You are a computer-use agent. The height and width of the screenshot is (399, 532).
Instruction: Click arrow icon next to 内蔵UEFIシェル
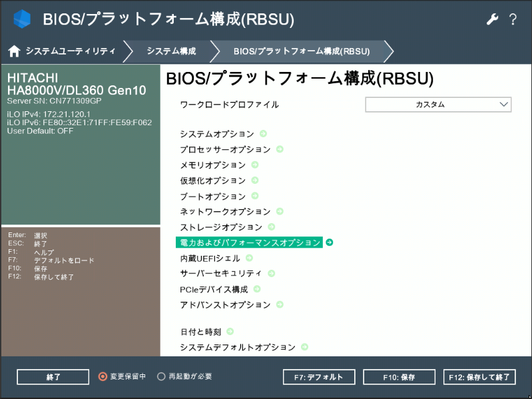(x=250, y=258)
